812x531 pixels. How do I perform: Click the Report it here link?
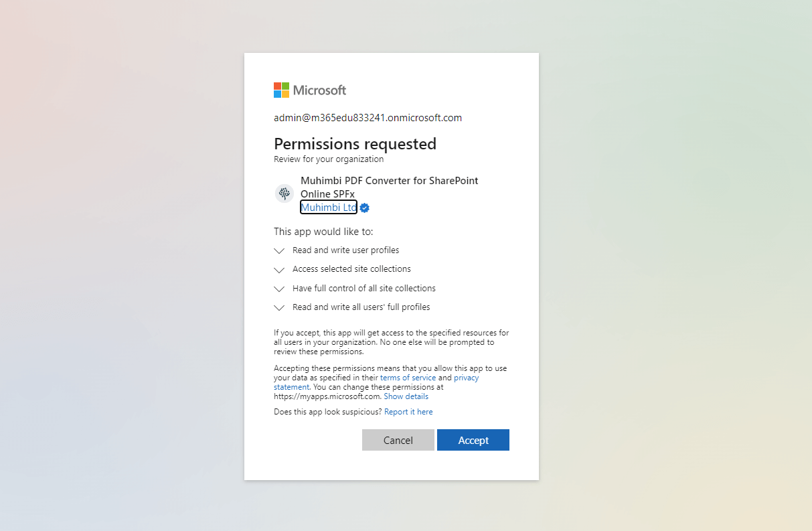[408, 412]
